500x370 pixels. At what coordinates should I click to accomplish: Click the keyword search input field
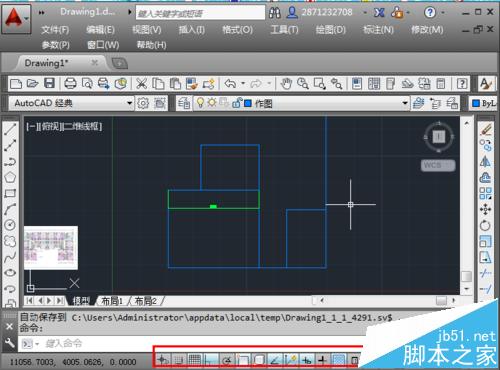point(200,13)
